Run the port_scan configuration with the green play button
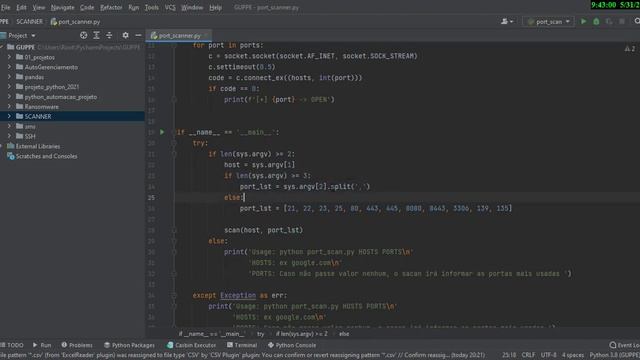 click(583, 21)
